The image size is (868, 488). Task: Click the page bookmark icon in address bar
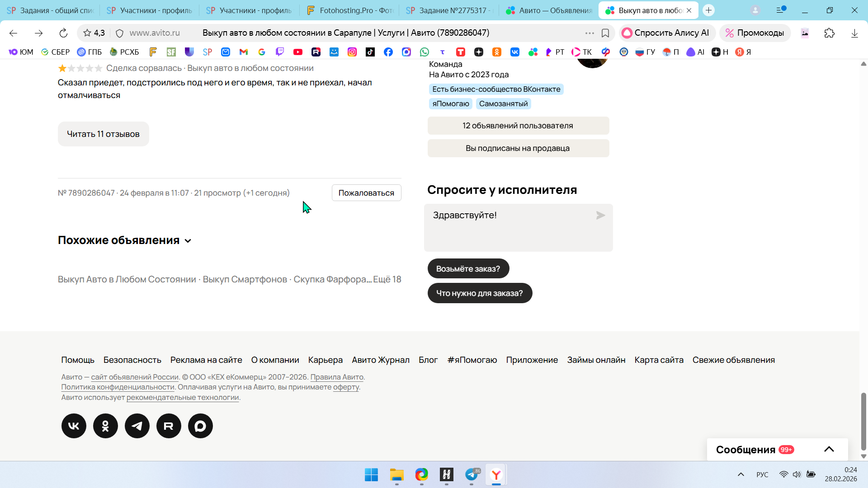coord(605,33)
